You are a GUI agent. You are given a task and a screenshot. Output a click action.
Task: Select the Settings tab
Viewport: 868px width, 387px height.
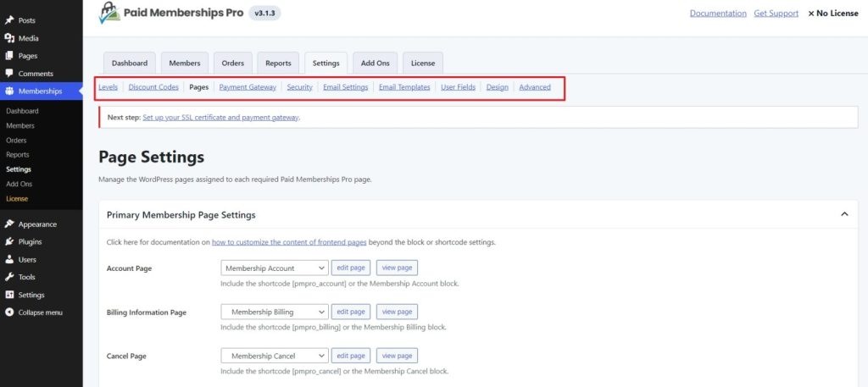click(326, 63)
